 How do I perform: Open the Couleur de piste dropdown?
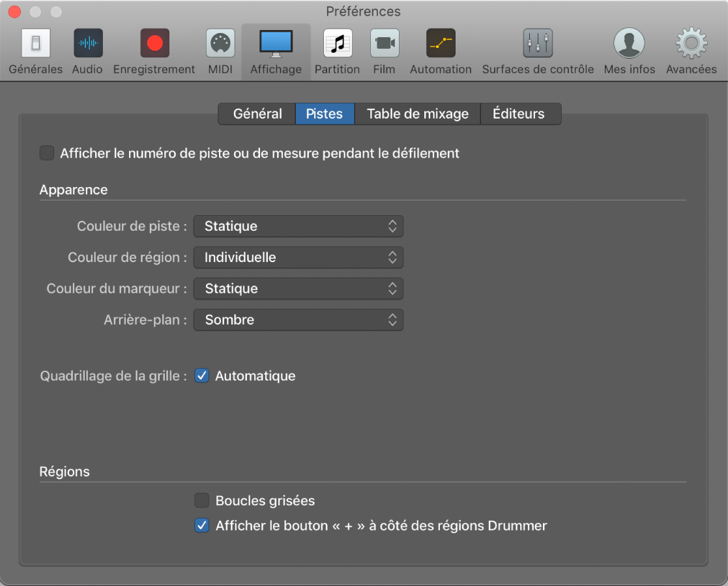[298, 226]
